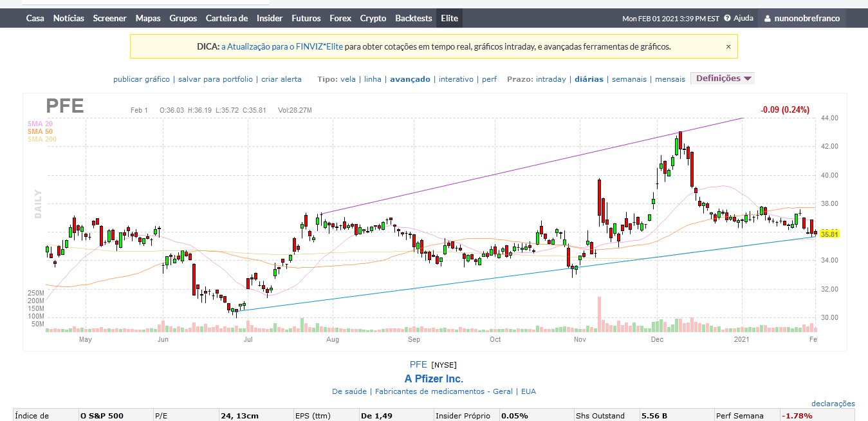Click the PFE ticker link below chart
Image resolution: width=868 pixels, height=421 pixels.
pyautogui.click(x=418, y=364)
